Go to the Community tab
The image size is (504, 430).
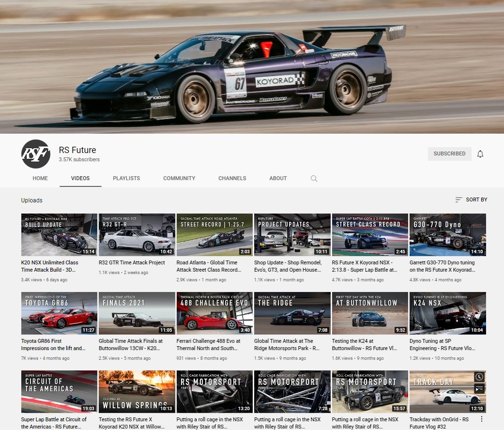(179, 178)
